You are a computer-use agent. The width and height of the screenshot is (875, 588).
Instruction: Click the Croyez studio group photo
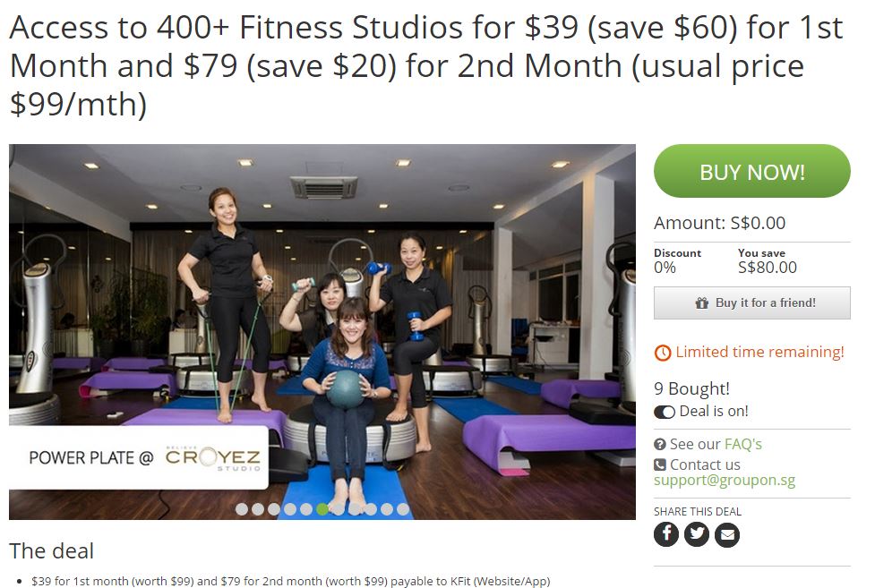click(322, 332)
